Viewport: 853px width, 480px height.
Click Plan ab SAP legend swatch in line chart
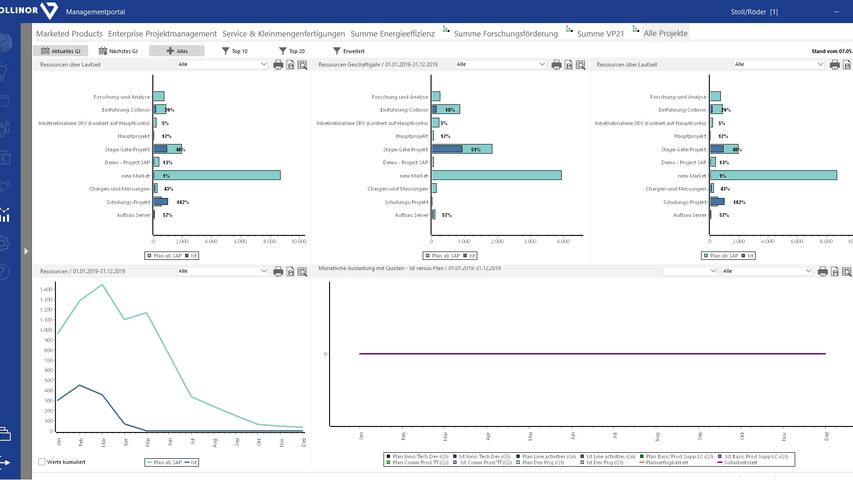tap(151, 463)
